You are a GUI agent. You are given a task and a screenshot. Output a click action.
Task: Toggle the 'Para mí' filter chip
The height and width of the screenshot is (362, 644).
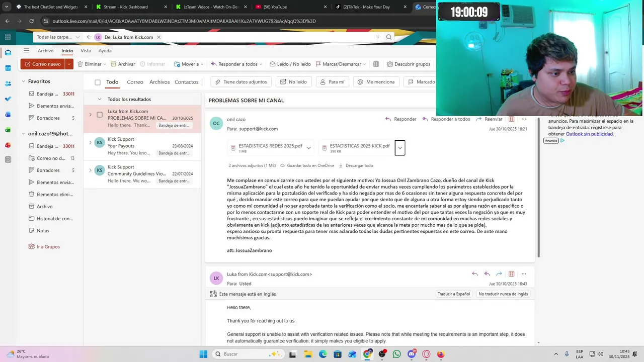(x=333, y=82)
